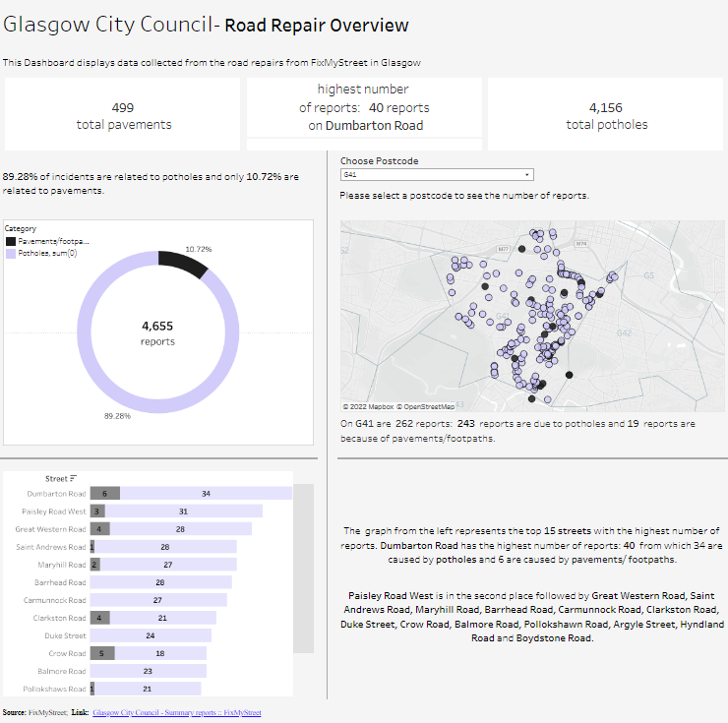Click the bar chart vertical scrollbar
Viewport: 728px width, 723px height.
pyautogui.click(x=304, y=568)
